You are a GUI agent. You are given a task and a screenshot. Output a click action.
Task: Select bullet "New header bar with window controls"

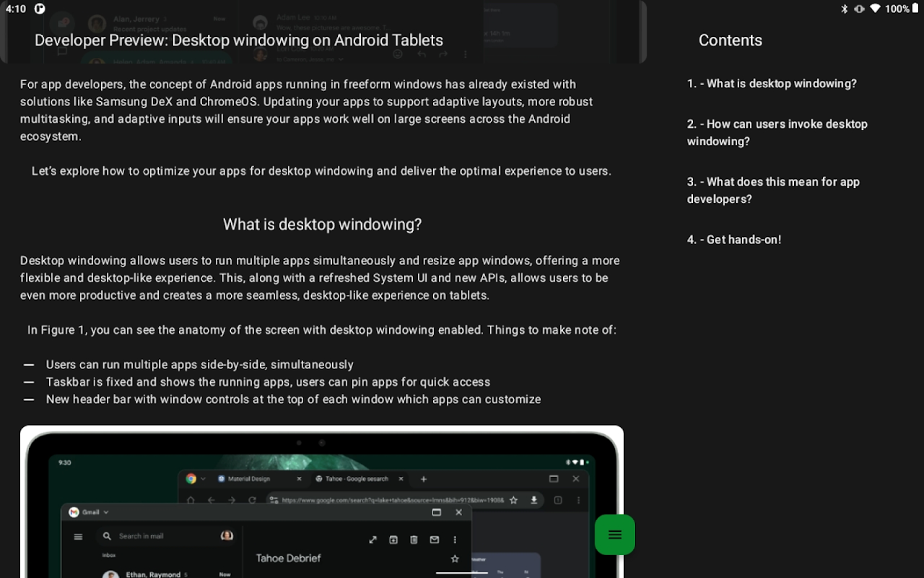tap(294, 400)
